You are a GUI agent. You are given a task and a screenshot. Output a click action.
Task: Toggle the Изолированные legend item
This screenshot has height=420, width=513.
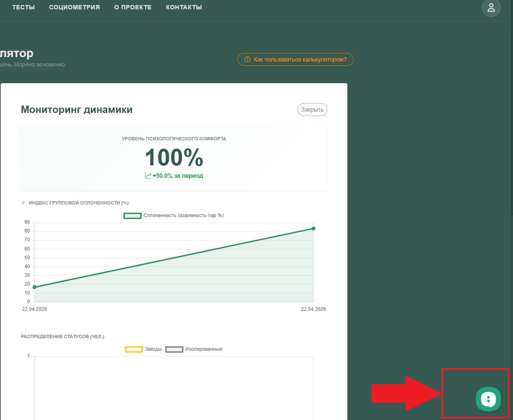(194, 349)
